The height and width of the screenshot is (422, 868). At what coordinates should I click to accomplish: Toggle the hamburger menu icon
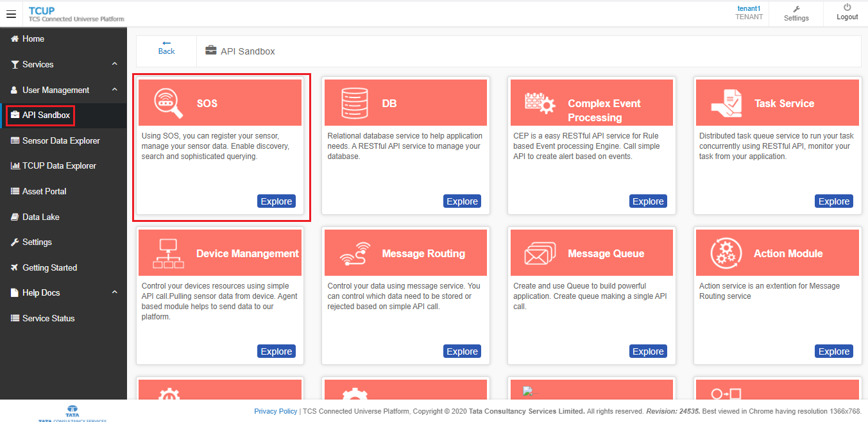11,14
